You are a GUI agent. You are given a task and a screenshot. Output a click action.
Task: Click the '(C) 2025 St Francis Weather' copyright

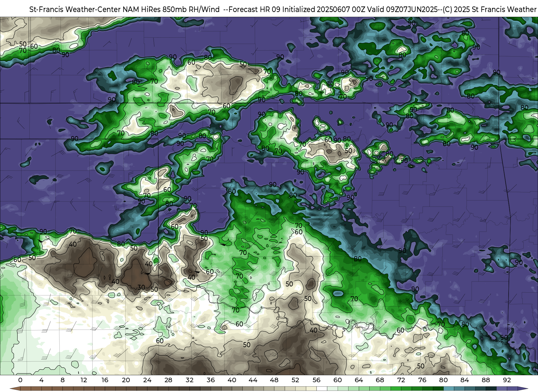[x=490, y=10]
